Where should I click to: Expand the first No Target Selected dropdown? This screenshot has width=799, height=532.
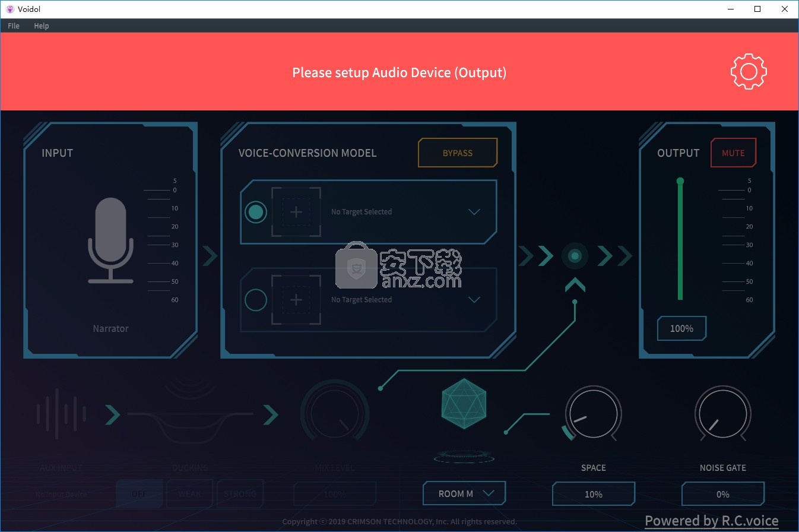tap(474, 212)
